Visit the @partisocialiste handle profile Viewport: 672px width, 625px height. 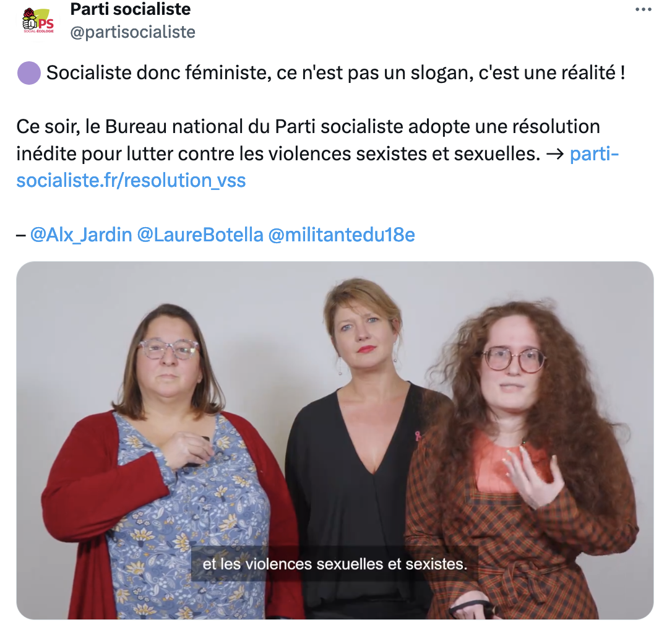132,32
